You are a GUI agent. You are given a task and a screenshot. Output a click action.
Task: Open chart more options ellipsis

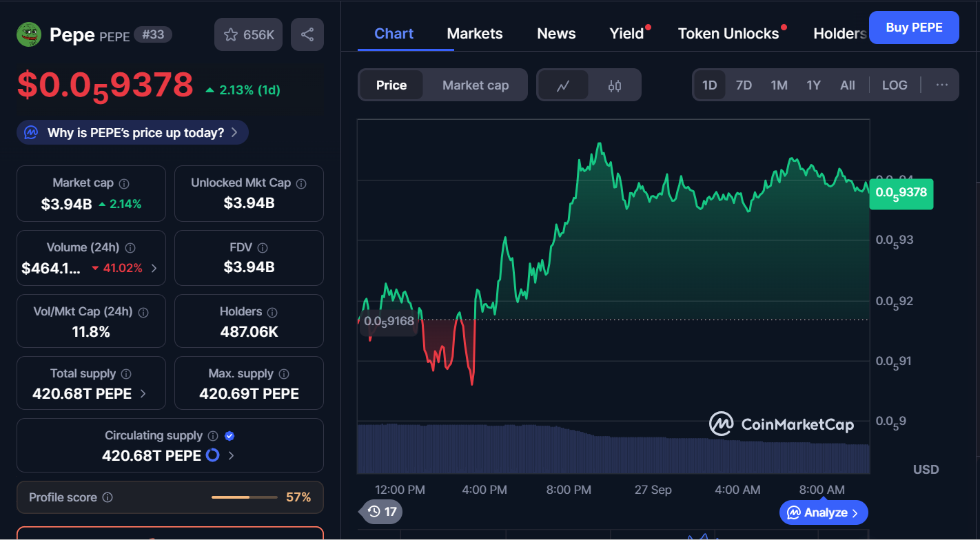click(x=942, y=85)
